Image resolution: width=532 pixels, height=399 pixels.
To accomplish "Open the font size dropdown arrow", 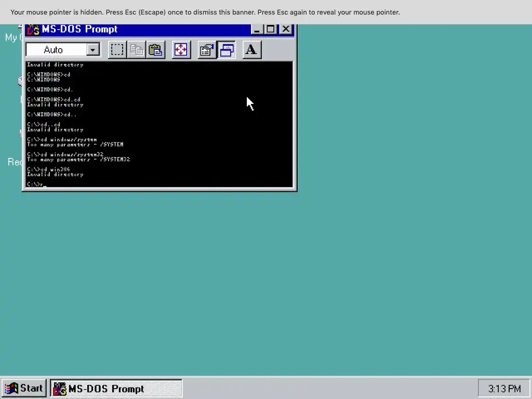I will point(92,50).
